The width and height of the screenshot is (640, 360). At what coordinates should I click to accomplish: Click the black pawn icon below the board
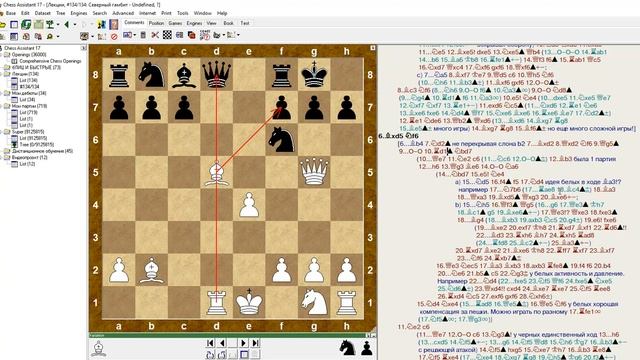(x=367, y=348)
